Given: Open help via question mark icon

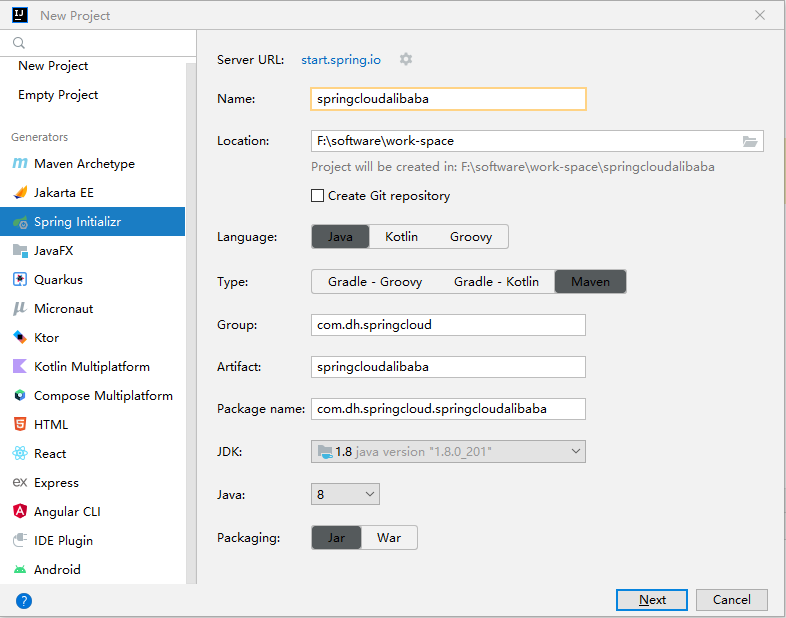Looking at the screenshot, I should pyautogui.click(x=24, y=600).
